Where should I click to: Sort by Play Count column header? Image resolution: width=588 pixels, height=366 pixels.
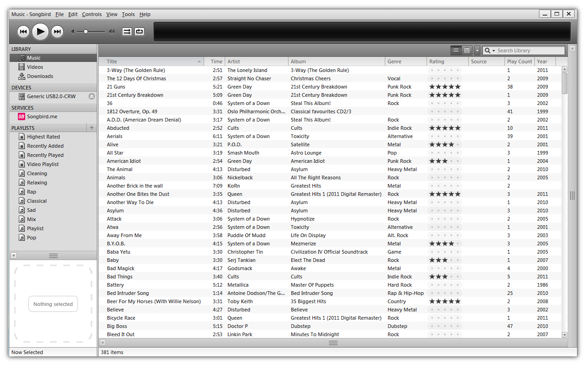520,61
